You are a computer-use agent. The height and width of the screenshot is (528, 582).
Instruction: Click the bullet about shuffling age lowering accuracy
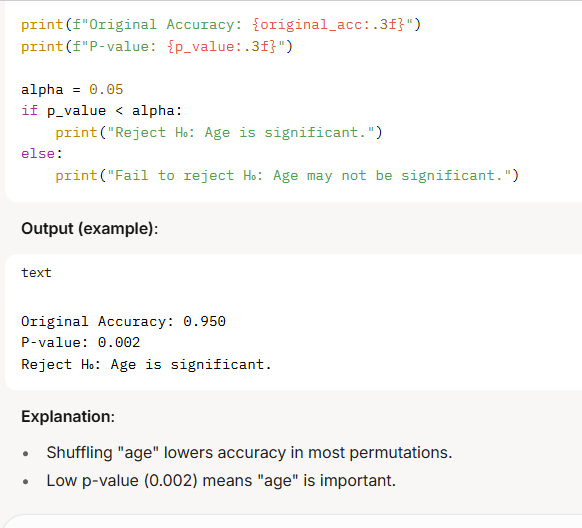tap(249, 453)
